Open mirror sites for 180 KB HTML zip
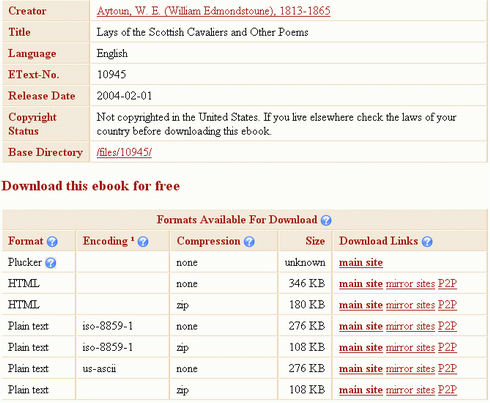The image size is (490, 403). click(410, 305)
